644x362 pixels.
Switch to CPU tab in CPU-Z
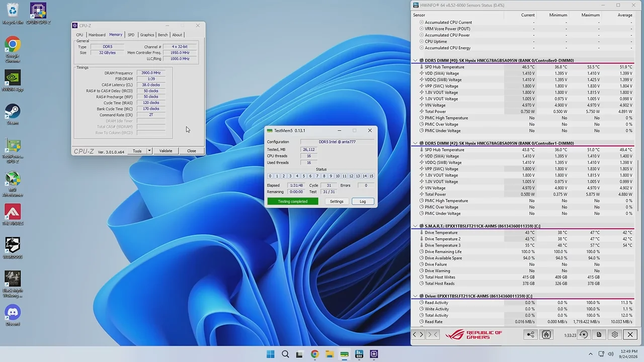tap(79, 35)
